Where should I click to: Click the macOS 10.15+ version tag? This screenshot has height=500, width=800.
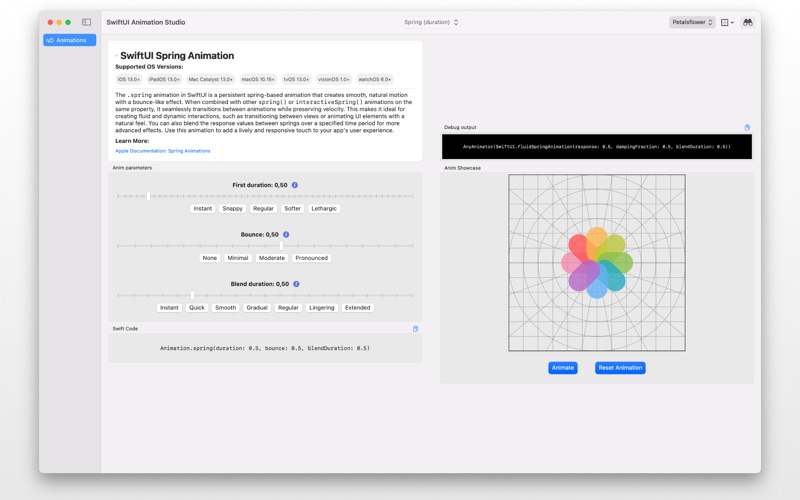coord(258,80)
